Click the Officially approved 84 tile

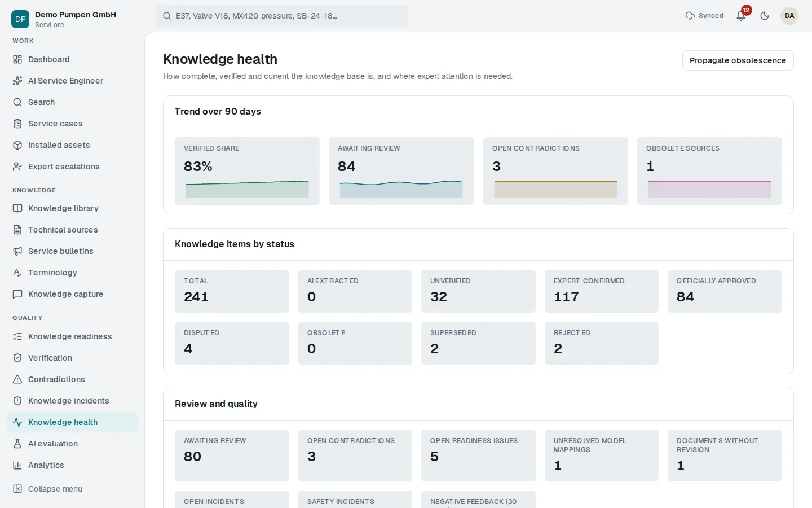click(725, 291)
